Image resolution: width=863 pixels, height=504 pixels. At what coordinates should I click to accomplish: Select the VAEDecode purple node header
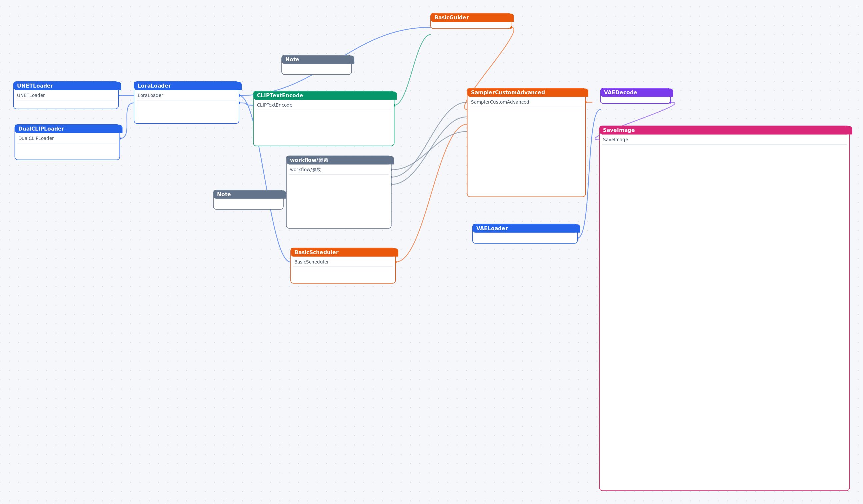(x=637, y=92)
